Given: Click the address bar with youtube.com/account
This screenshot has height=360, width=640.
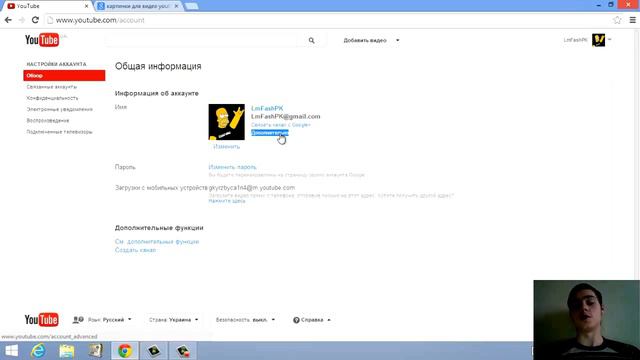Looking at the screenshot, I should pos(327,20).
